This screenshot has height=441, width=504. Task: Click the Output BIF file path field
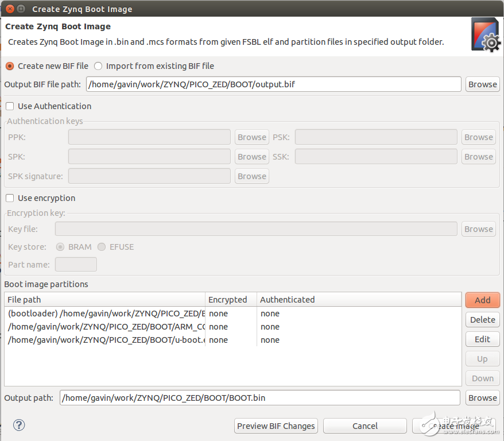tap(273, 84)
